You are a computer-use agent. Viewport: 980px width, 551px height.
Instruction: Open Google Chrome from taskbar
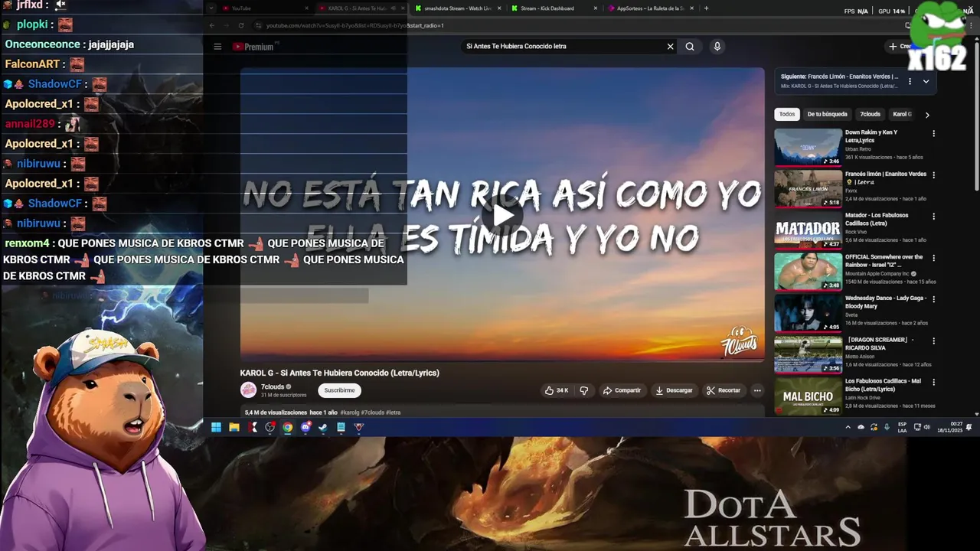(288, 427)
